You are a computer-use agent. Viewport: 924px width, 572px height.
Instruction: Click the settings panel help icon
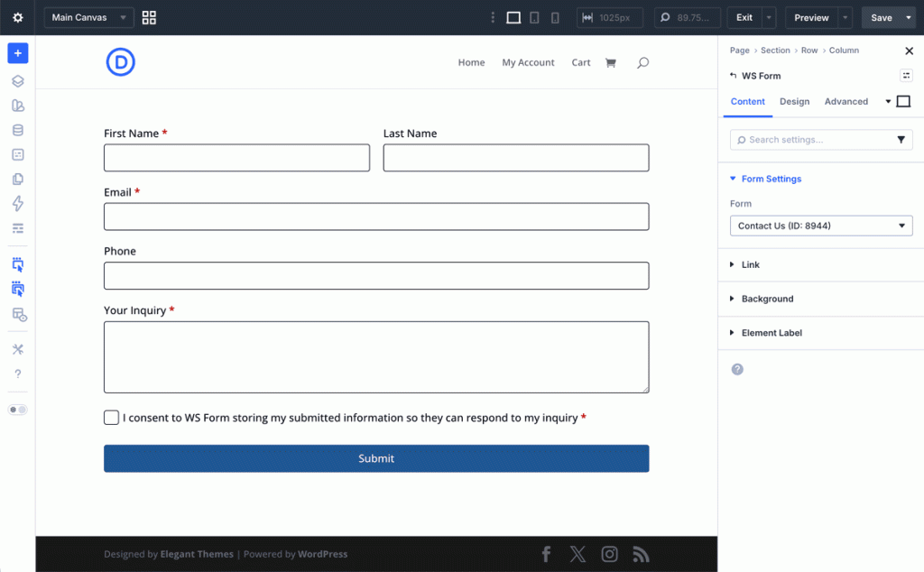[x=737, y=369]
